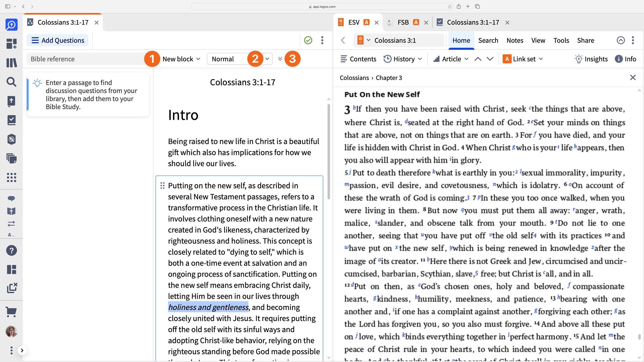Switch to the View ribbon tab
The image size is (644, 362).
click(x=538, y=40)
